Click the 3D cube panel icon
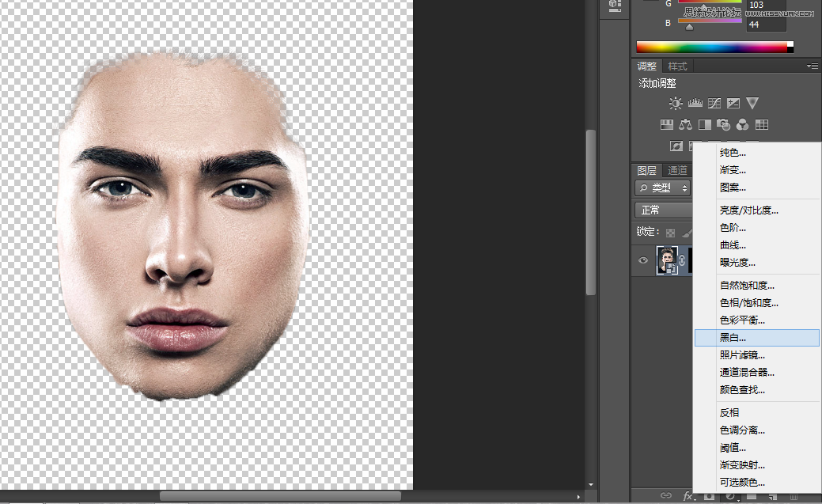822x504 pixels. [615, 6]
